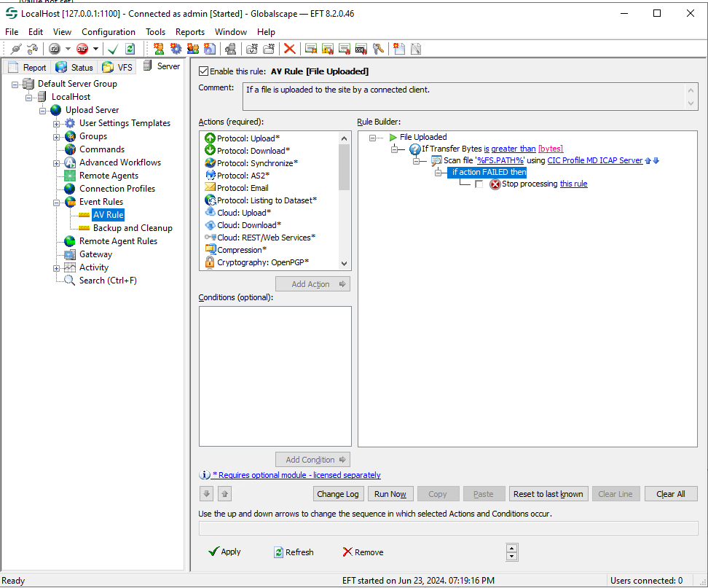Expand the Activity tree node
This screenshot has height=588, width=708.
point(56,268)
